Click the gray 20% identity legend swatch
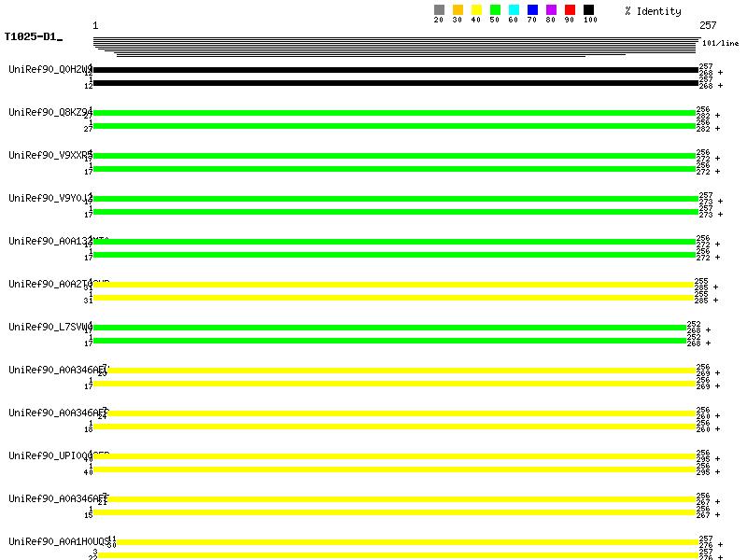Image resolution: width=747 pixels, height=560 pixels. (x=439, y=9)
